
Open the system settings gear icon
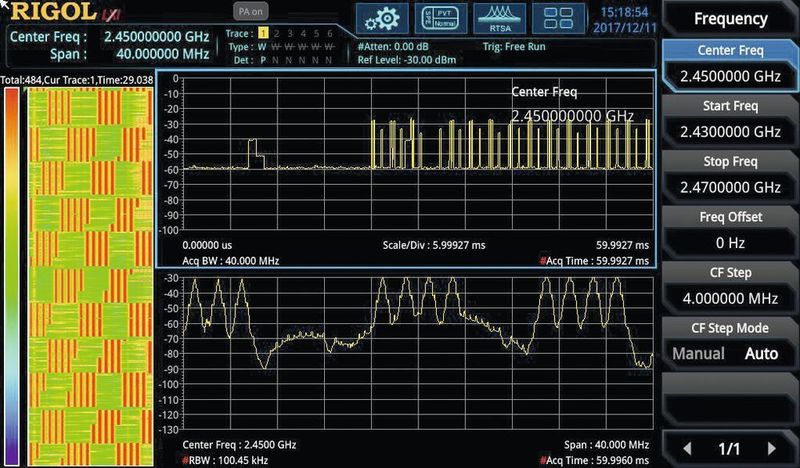point(382,19)
